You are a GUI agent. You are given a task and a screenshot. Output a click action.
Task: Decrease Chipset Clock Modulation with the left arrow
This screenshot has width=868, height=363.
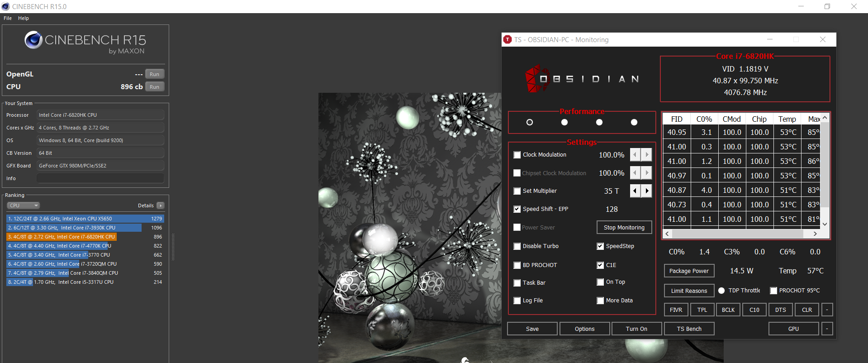(635, 173)
